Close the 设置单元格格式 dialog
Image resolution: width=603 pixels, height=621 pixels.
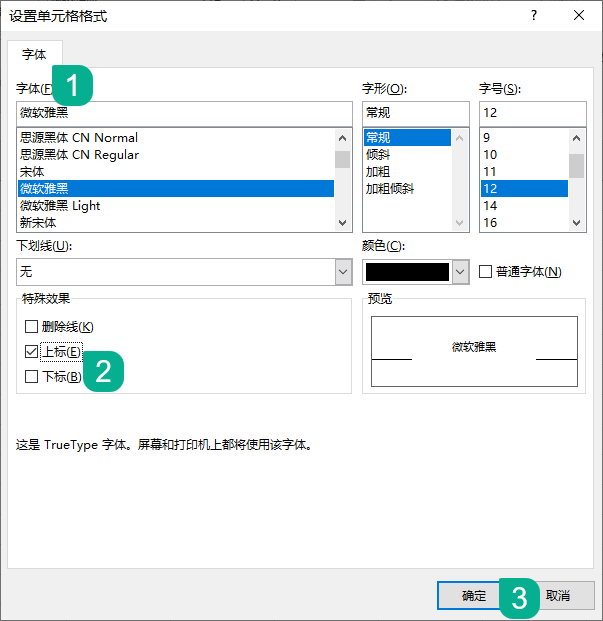pos(579,15)
